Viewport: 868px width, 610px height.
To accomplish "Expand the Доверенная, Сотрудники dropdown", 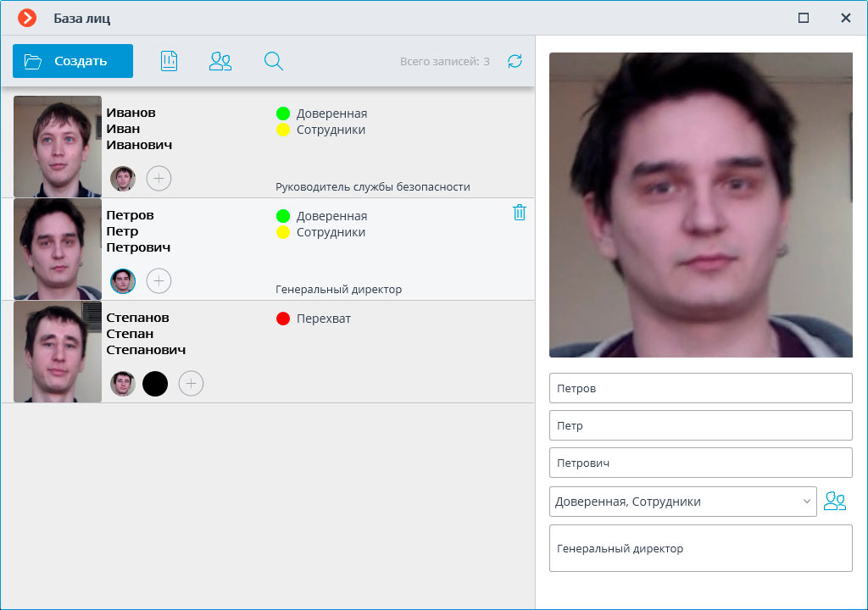I will tap(682, 502).
